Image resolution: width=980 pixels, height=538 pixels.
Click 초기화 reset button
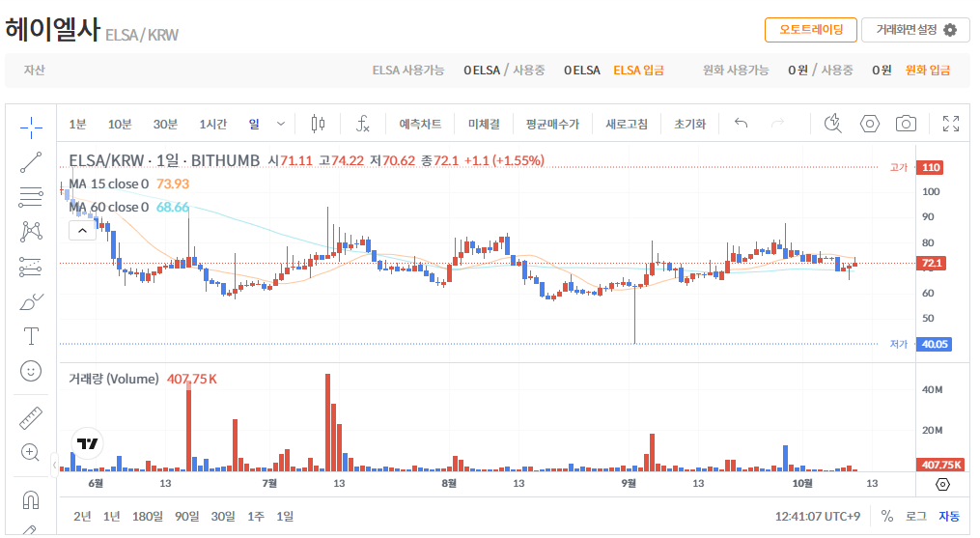pyautogui.click(x=690, y=124)
